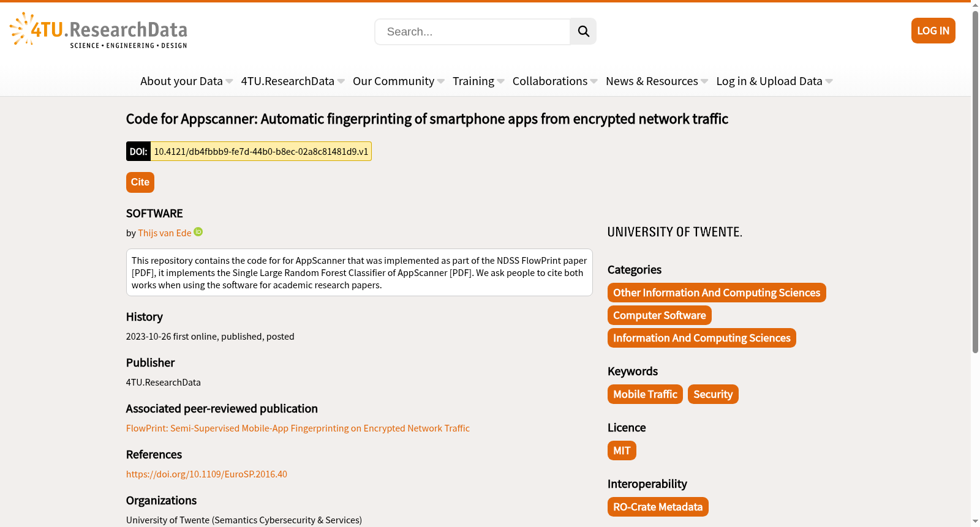Expand the Training menu arrow
The width and height of the screenshot is (980, 527).
[501, 81]
